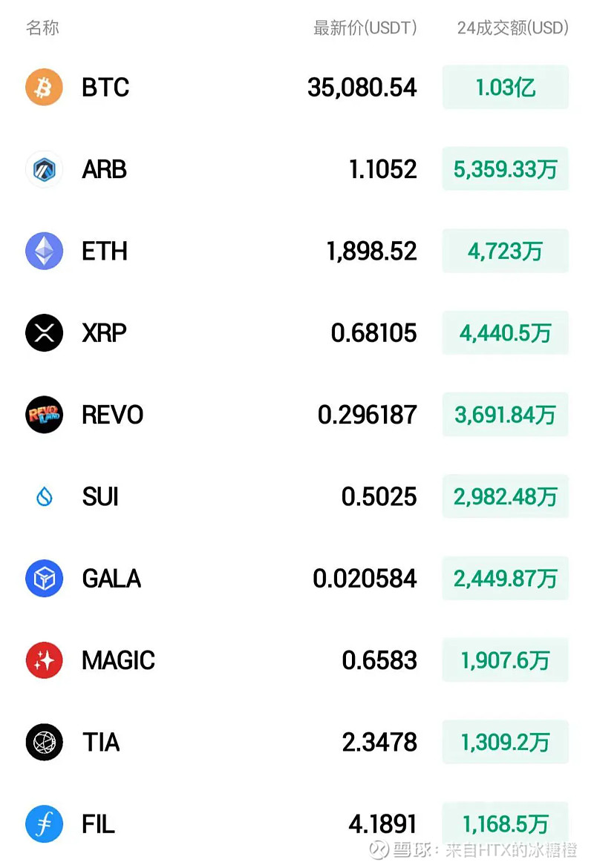
Task: Tap the 1,309.2万 TIA volume badge
Action: pyautogui.click(x=506, y=743)
